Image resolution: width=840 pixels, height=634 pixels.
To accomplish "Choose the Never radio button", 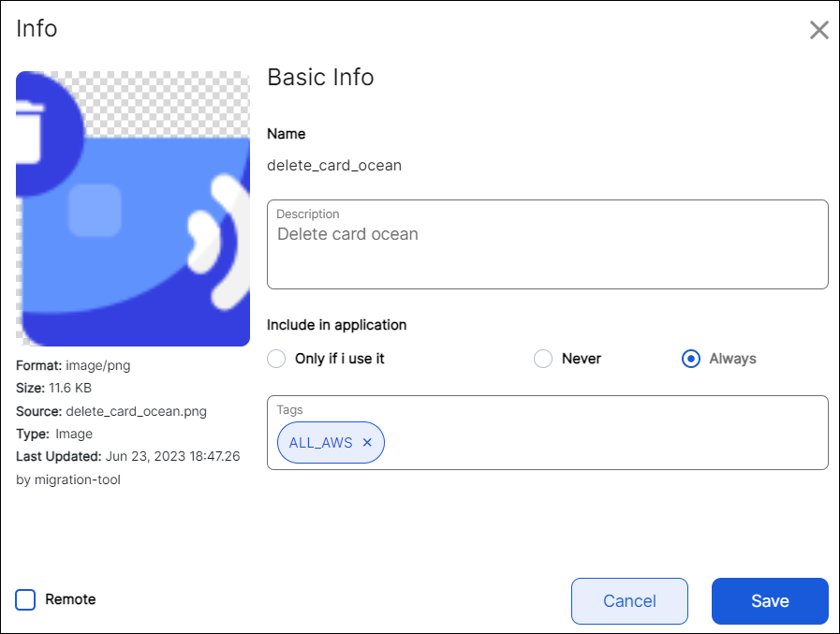I will (x=543, y=359).
